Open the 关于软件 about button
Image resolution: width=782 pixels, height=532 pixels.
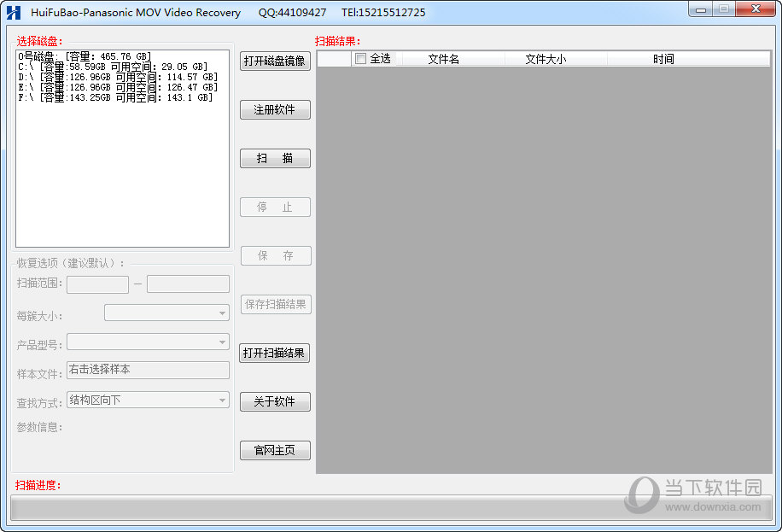275,401
